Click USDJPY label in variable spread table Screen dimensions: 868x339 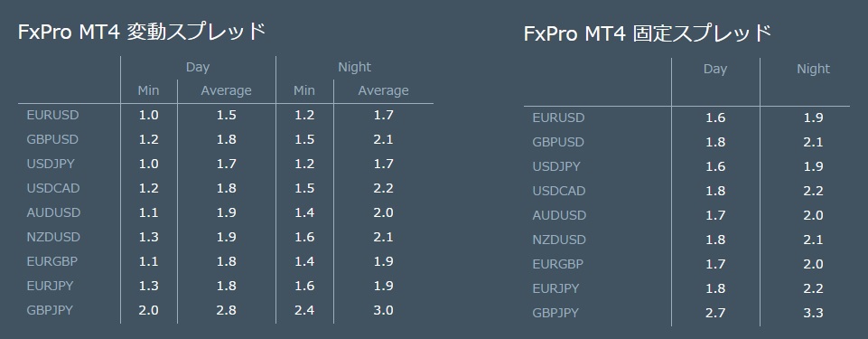(52, 164)
